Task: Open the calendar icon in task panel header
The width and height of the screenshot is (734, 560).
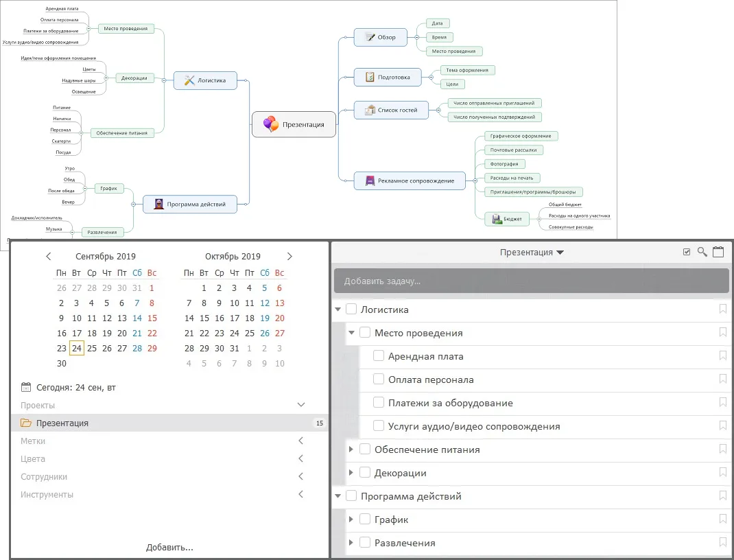Action: (718, 252)
